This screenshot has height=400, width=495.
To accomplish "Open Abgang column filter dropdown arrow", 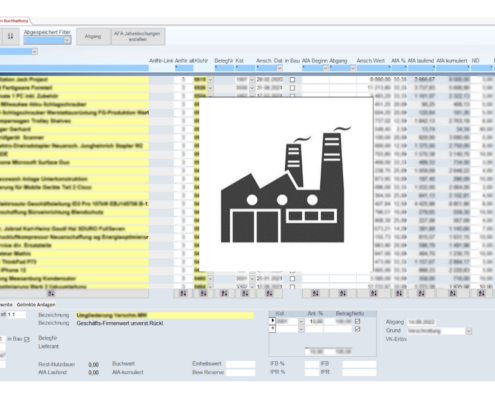I will 353,68.
